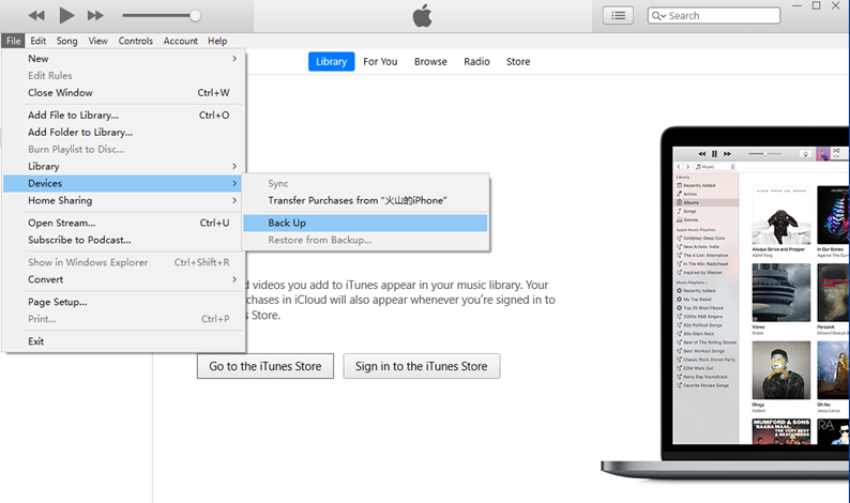Expand the Library submenu in File menu
Viewport: 850px width, 503px height.
point(124,166)
